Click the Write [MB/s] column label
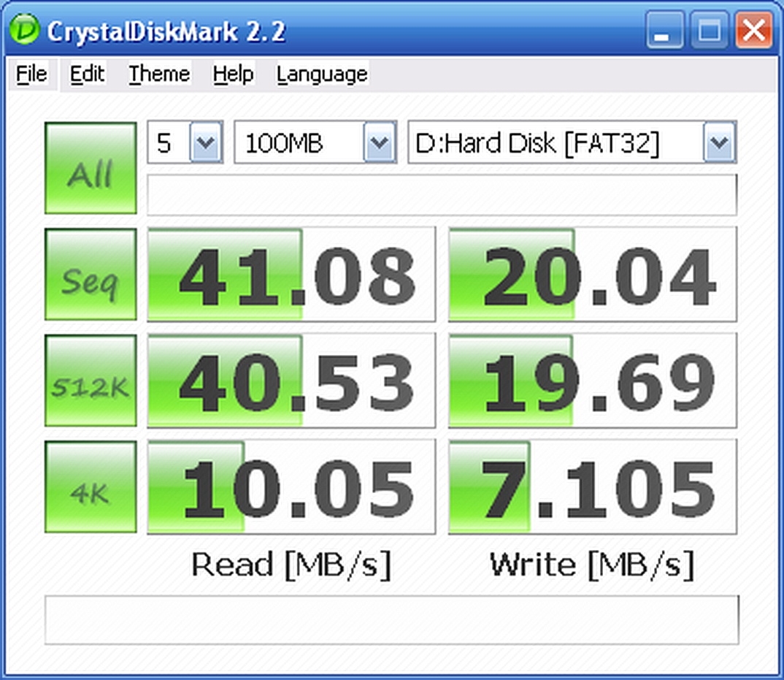 click(592, 565)
